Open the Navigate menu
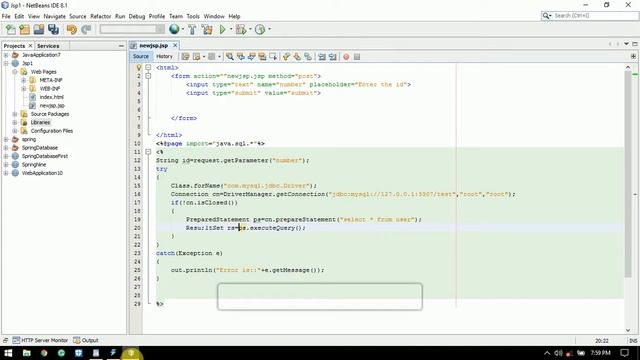The width and height of the screenshot is (640, 360). click(x=54, y=16)
